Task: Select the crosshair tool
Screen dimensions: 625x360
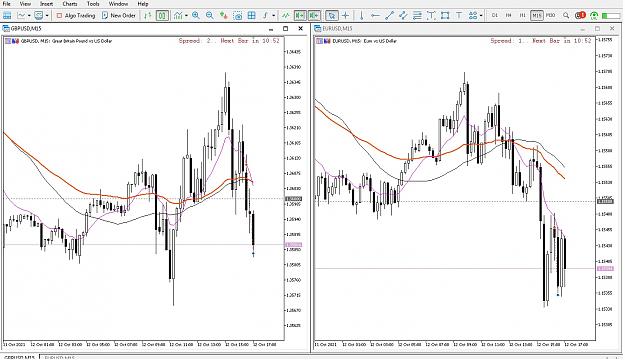Action: click(346, 16)
